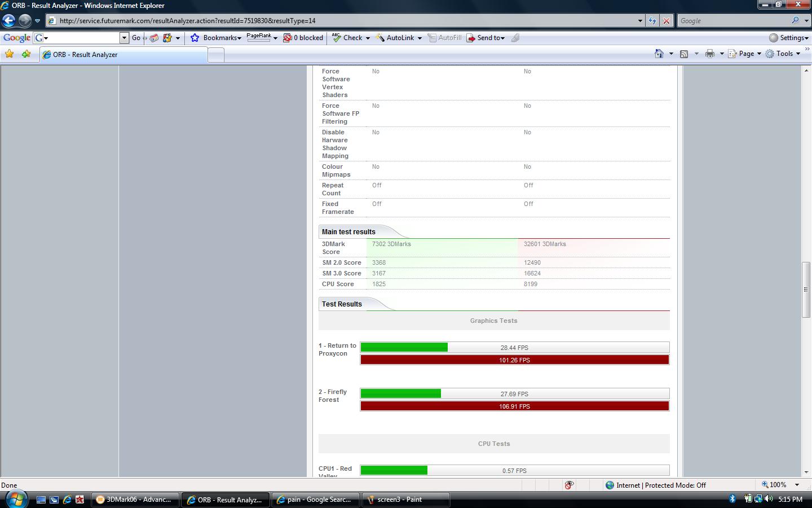Switch to the 3DMark06 Advanced taskbar window
812x508 pixels.
tap(135, 500)
